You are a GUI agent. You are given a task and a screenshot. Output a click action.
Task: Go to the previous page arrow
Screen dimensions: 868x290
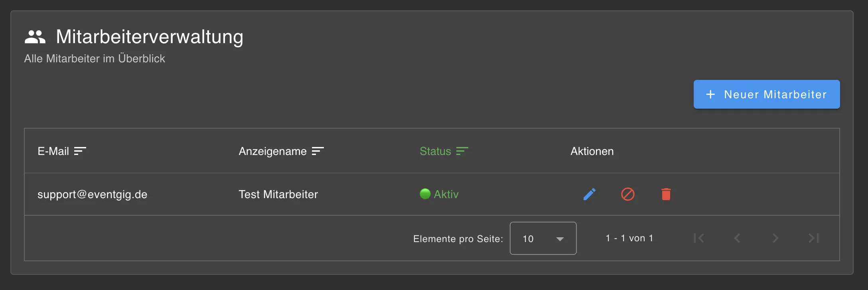tap(737, 238)
